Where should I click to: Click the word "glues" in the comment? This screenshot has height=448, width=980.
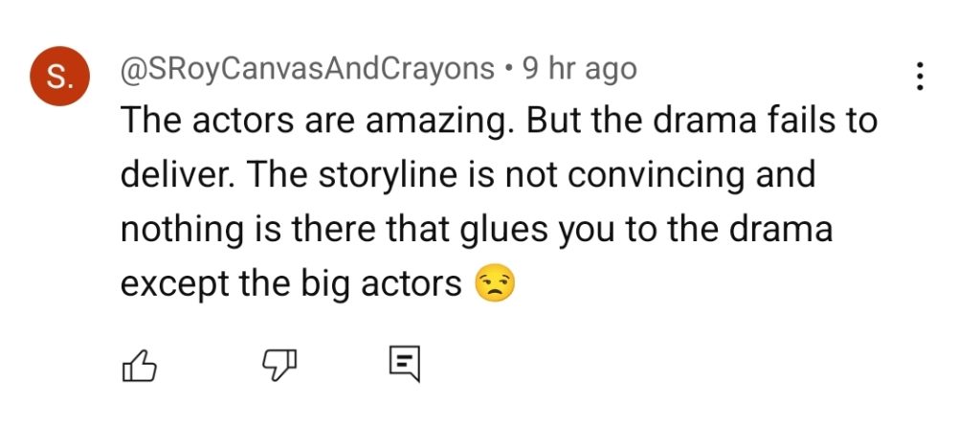(x=504, y=230)
